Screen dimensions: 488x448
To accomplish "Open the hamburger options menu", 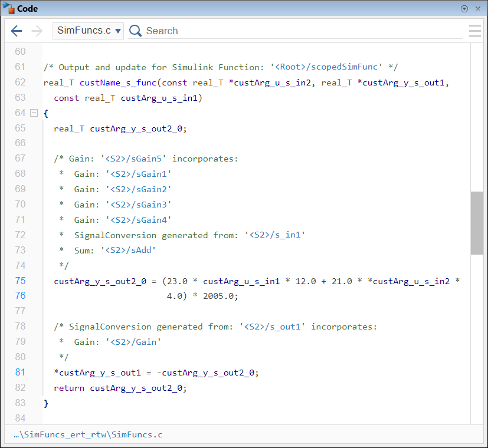I will [x=475, y=31].
